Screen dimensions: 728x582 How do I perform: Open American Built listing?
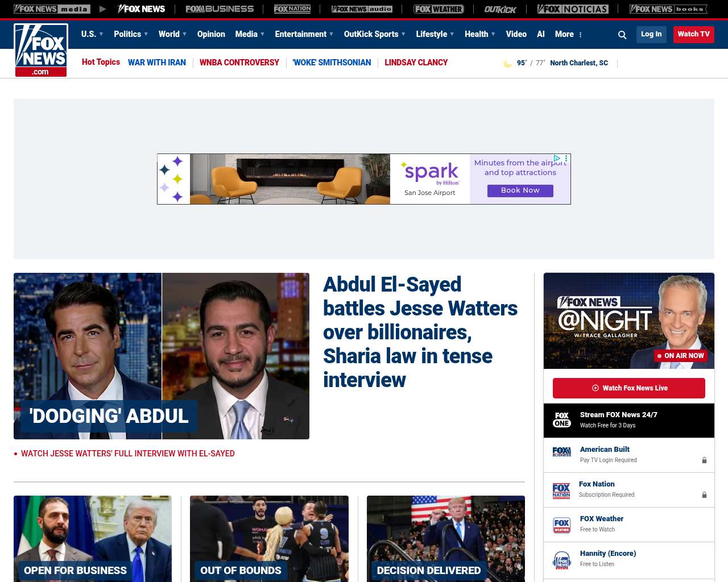coord(629,455)
